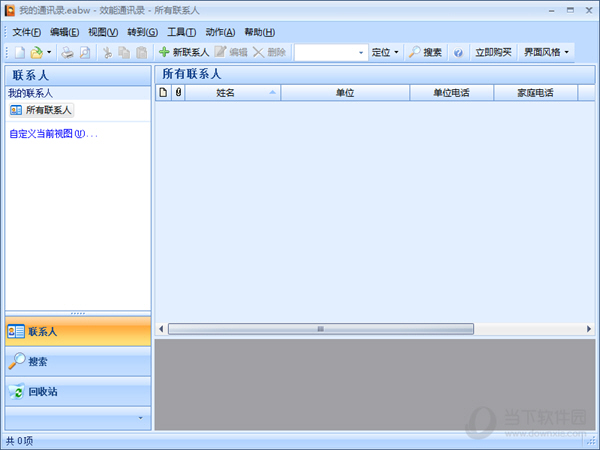Click into the locate text field

click(325, 52)
